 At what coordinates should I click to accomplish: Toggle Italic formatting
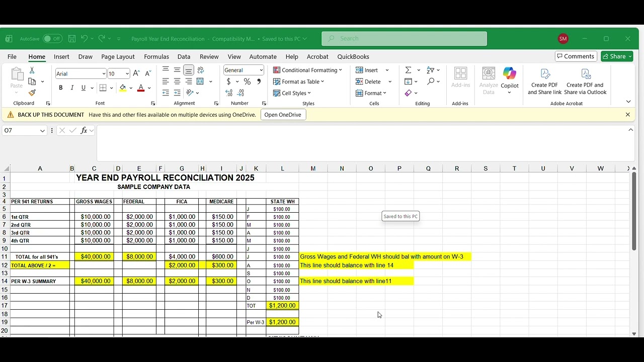(x=72, y=88)
